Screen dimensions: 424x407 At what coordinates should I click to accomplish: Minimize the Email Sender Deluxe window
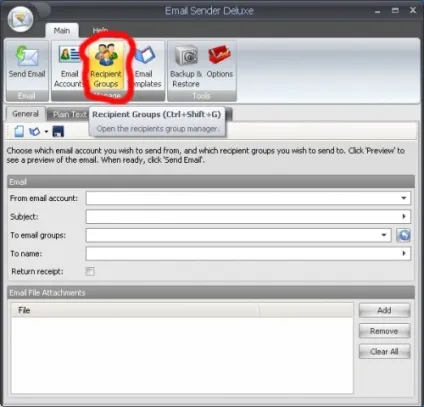click(x=377, y=11)
